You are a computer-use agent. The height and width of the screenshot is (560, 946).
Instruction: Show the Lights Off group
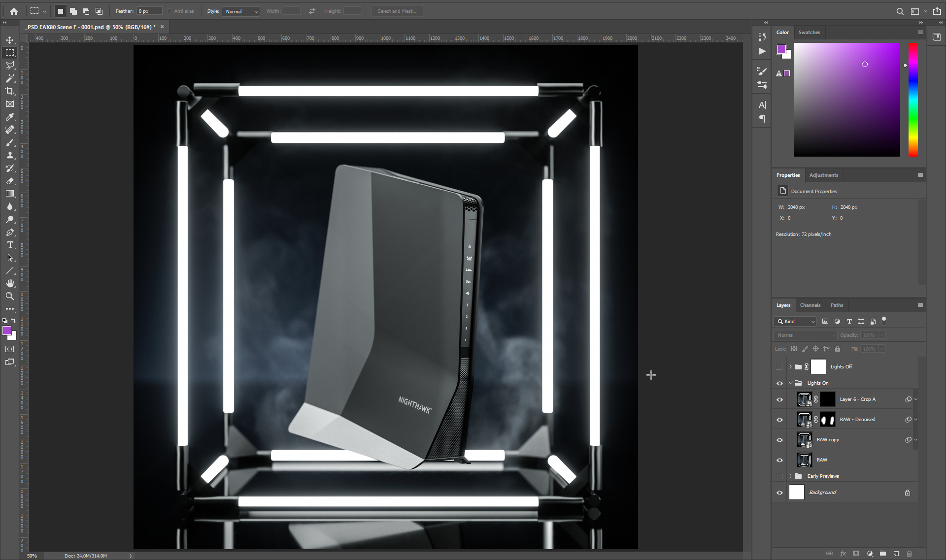(779, 367)
